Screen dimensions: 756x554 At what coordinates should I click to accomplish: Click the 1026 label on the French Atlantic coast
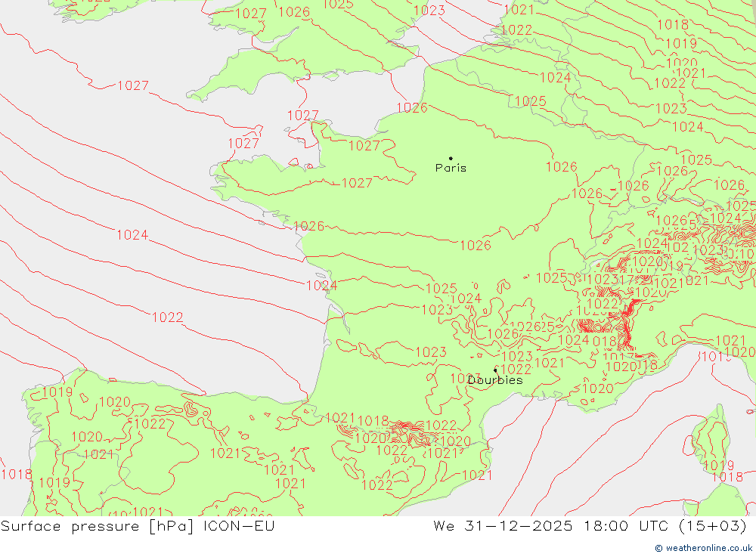[x=308, y=226]
